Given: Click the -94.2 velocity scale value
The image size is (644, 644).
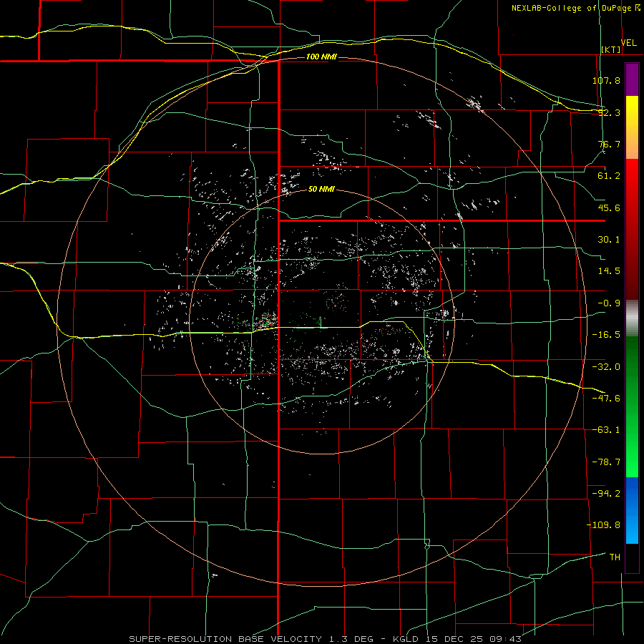Looking at the screenshot, I should (606, 493).
